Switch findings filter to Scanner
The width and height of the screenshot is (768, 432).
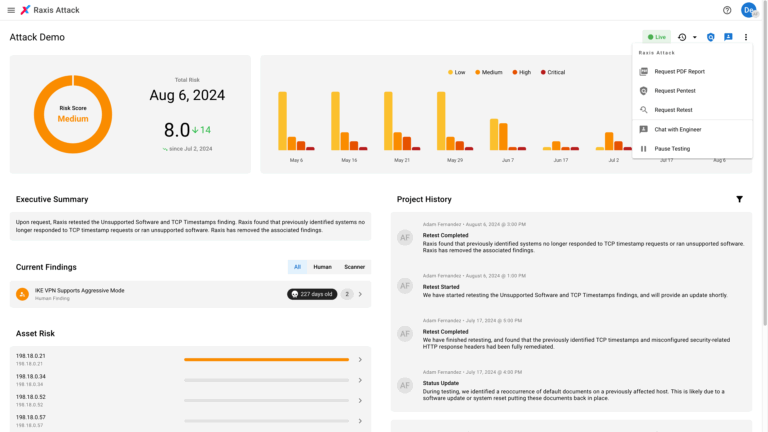point(354,267)
